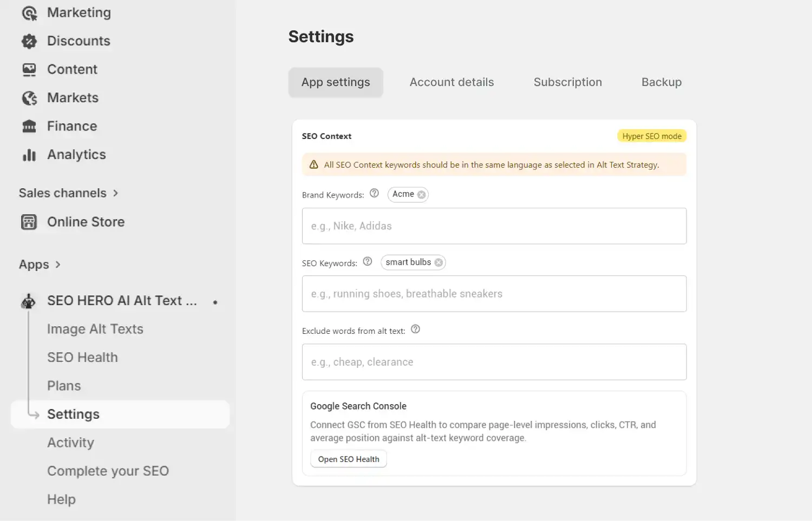Click the Google Search Console heading

[x=358, y=406]
